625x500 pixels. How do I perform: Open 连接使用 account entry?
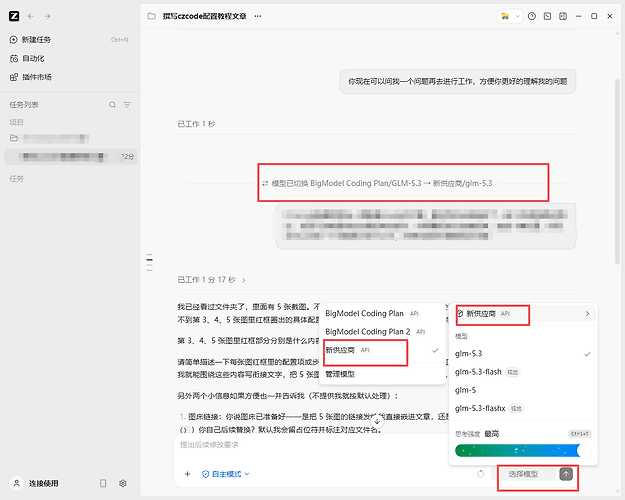coord(35,483)
